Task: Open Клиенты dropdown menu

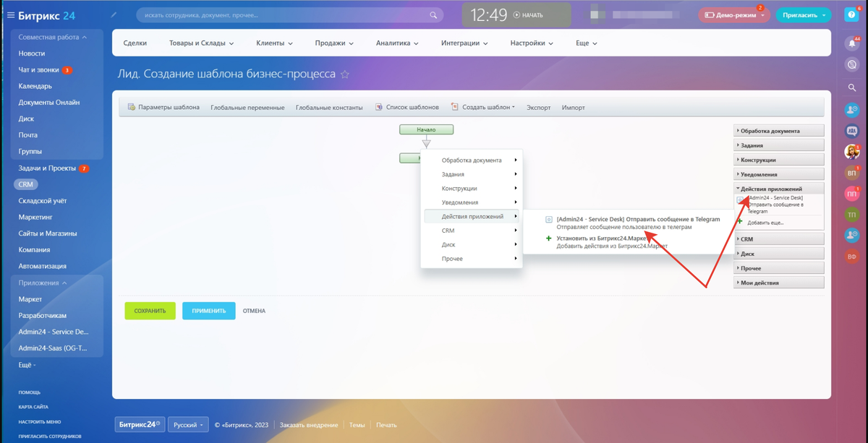Action: pos(274,43)
